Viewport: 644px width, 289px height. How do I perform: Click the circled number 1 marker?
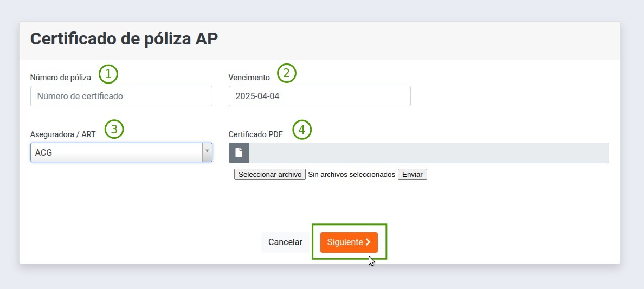pos(108,74)
